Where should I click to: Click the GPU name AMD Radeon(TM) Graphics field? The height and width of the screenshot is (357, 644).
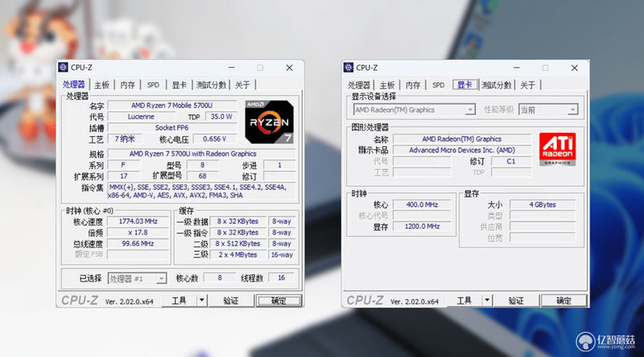coord(461,139)
